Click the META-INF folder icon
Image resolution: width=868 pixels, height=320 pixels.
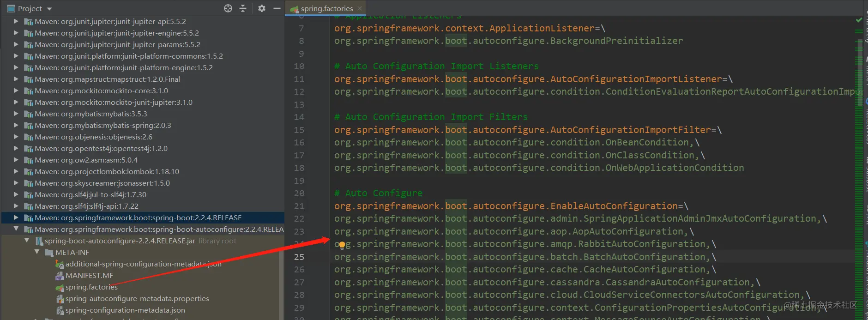pyautogui.click(x=49, y=253)
